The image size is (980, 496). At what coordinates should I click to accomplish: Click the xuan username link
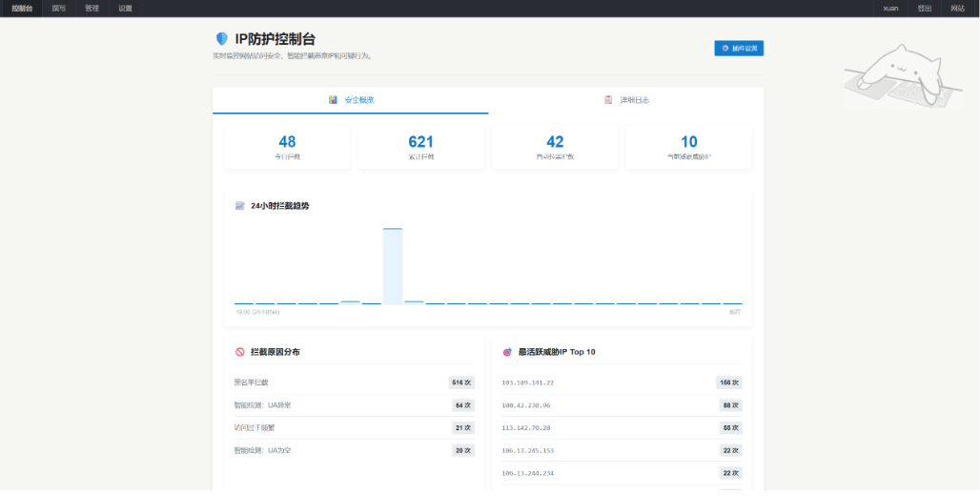click(x=890, y=8)
